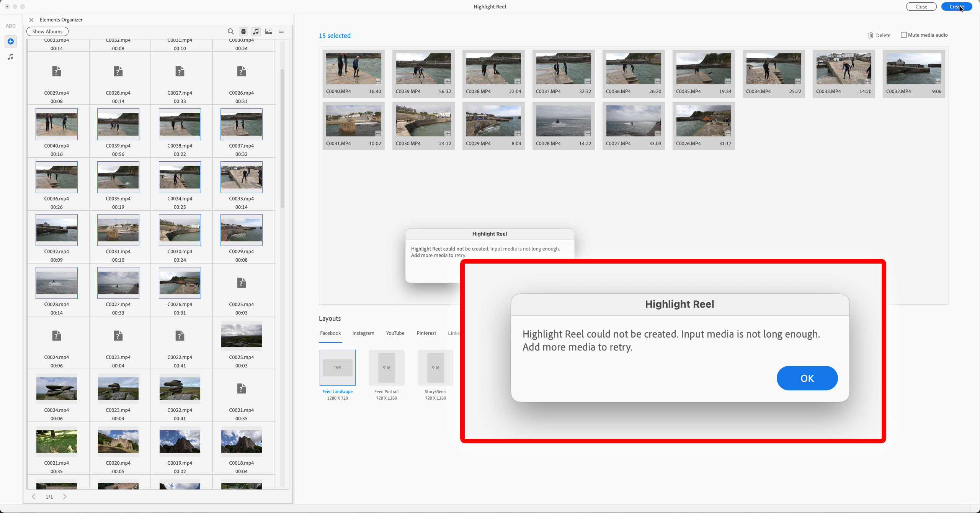Close the Elements Organizer panel with X
The image size is (980, 513).
(x=31, y=20)
